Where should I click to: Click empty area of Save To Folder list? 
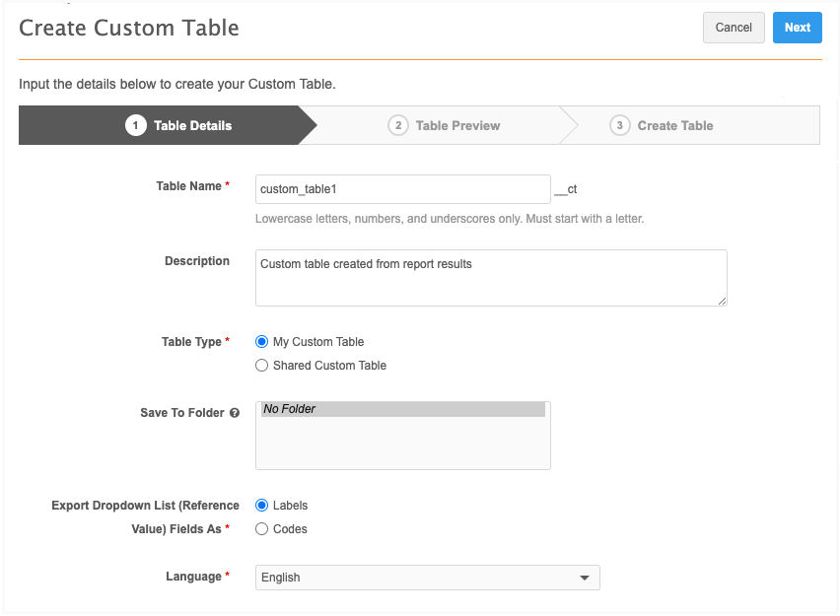tap(402, 444)
